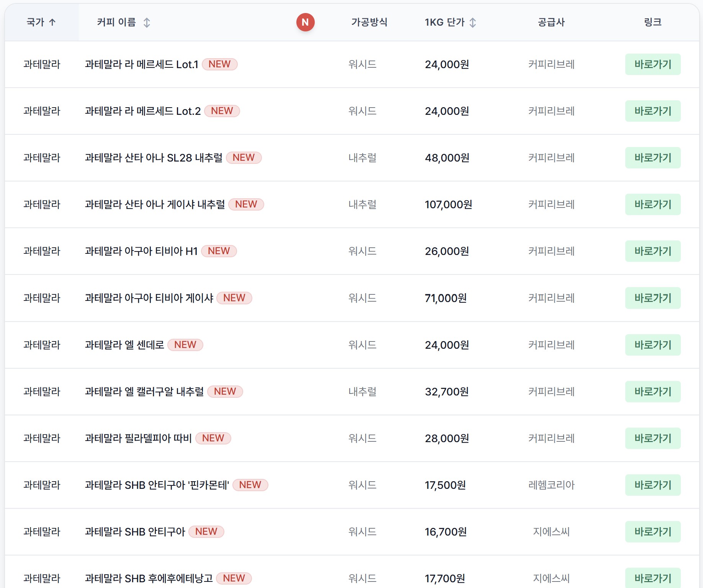Select the 가공방식 column header
The image size is (703, 588).
click(369, 22)
